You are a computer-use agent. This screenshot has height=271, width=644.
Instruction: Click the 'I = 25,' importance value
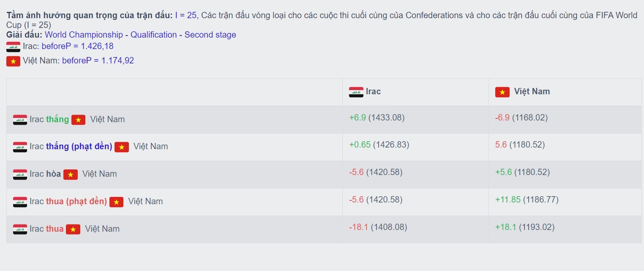(x=186, y=15)
